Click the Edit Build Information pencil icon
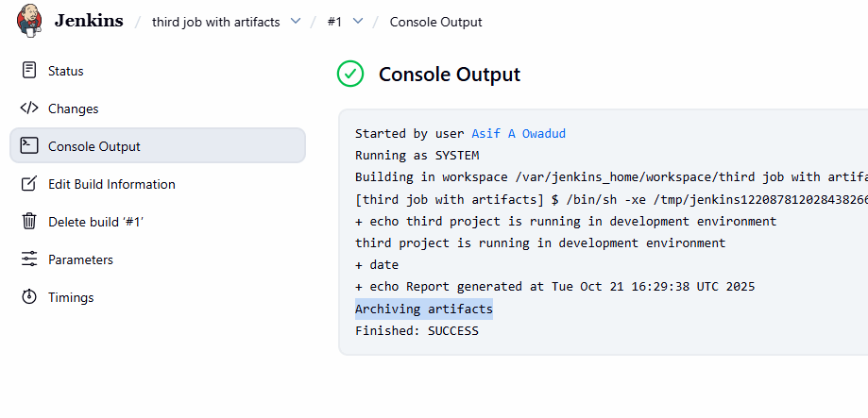This screenshot has height=418, width=868. click(x=29, y=184)
